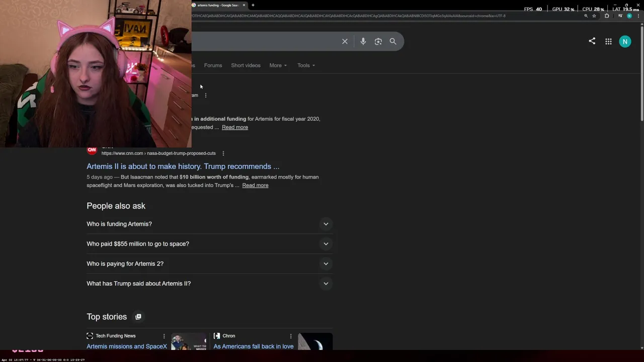Open 'Artemis missions and SpaceX' story
This screenshot has width=644, height=362.
[127, 346]
